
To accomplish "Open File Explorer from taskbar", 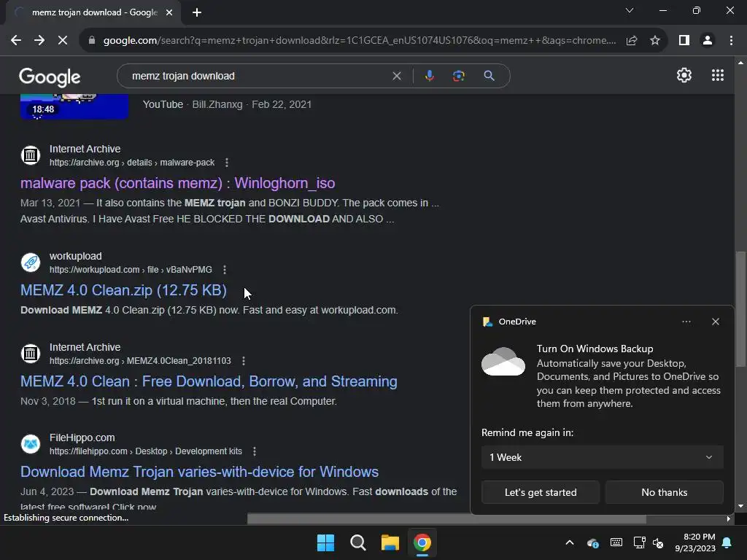I will (x=390, y=542).
